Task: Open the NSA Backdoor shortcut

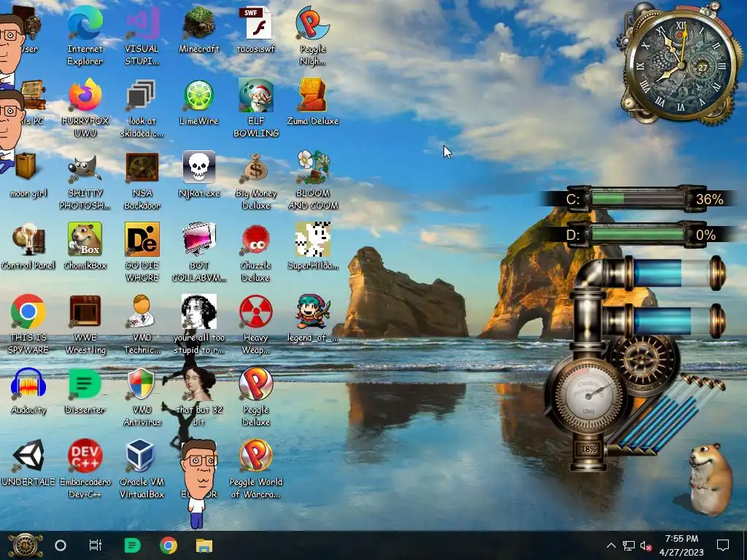Action: pyautogui.click(x=142, y=168)
